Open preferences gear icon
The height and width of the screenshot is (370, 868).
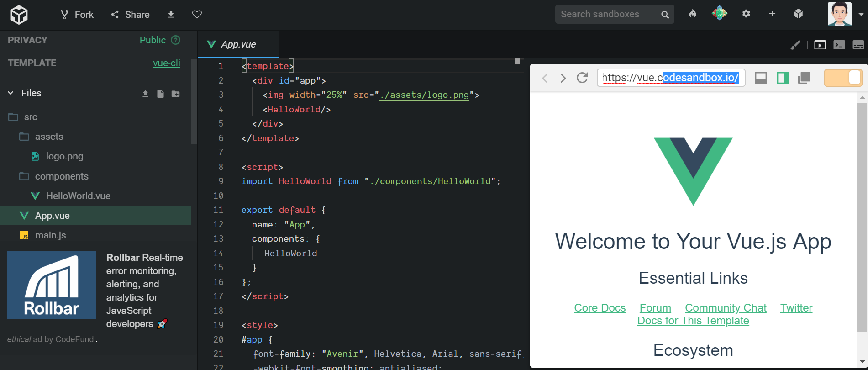pos(746,14)
